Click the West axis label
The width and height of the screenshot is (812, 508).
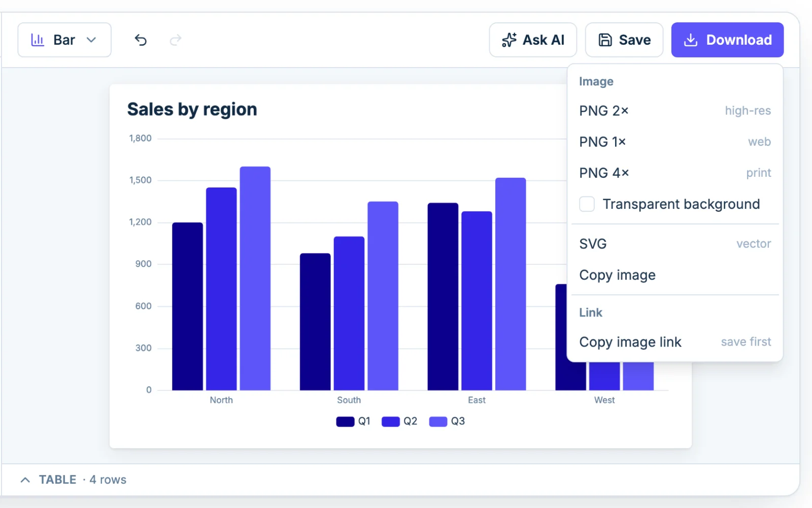604,400
